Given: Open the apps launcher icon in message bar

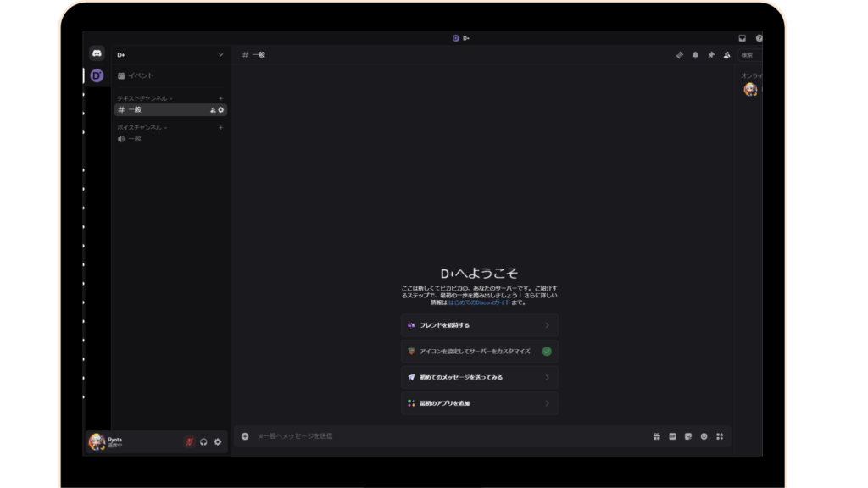Looking at the screenshot, I should [x=720, y=436].
